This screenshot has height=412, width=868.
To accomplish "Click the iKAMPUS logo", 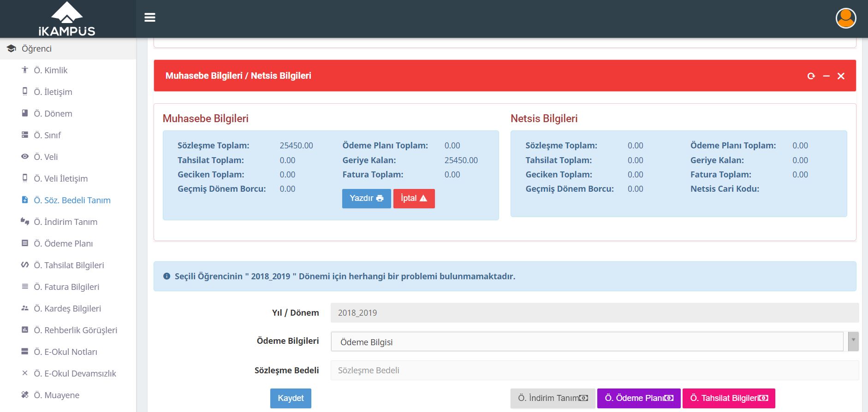I will [67, 19].
